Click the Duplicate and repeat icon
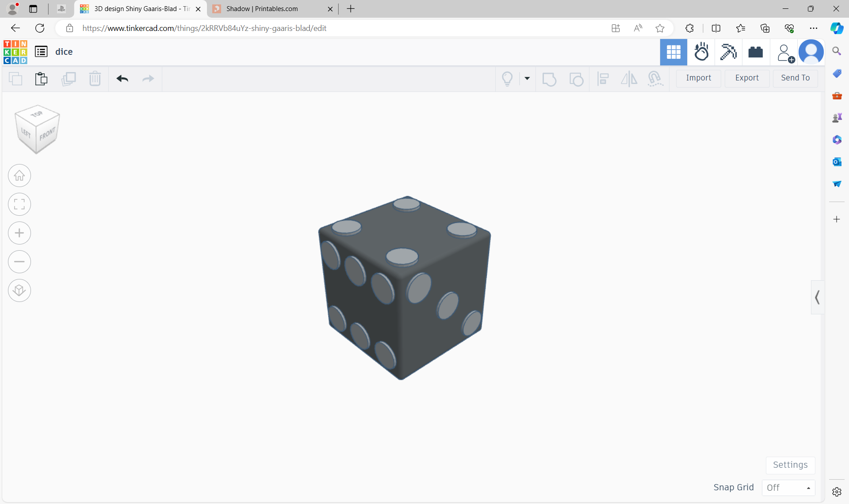This screenshot has width=849, height=504. click(69, 79)
